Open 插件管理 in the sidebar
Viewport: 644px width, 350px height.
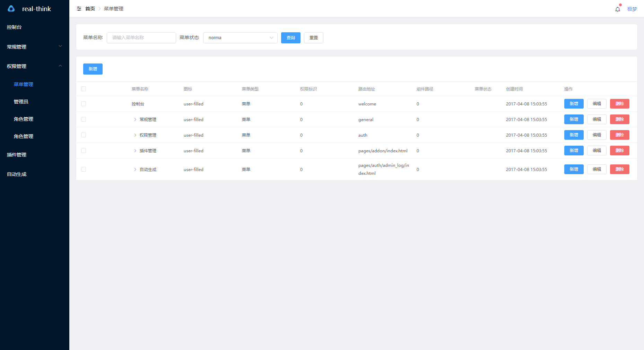(x=35, y=155)
